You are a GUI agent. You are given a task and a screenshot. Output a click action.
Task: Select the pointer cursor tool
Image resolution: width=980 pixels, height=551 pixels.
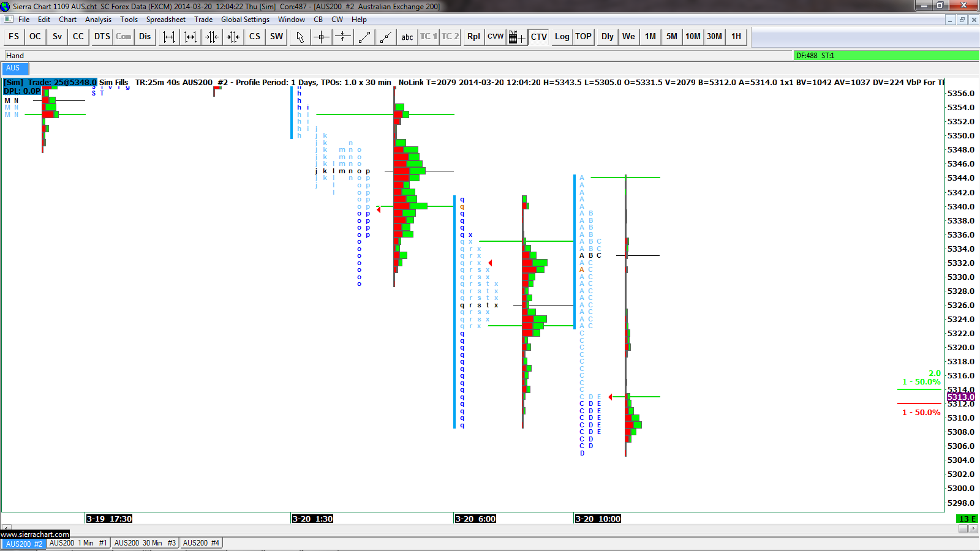[x=300, y=37]
